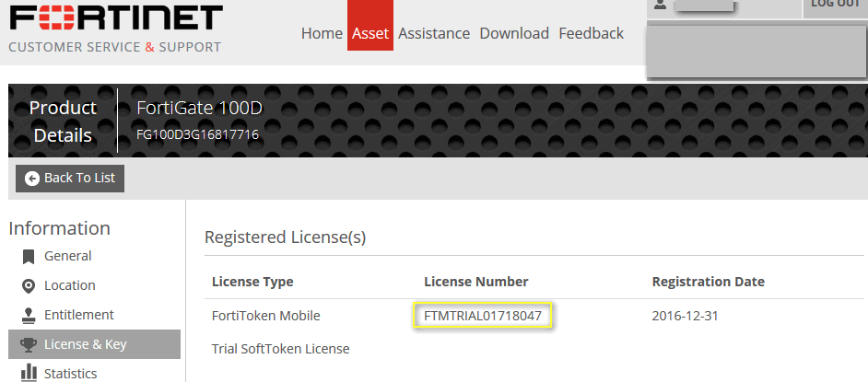Click the trophy icon beside License & Key
Viewport: 868px width, 382px height.
pyautogui.click(x=29, y=345)
